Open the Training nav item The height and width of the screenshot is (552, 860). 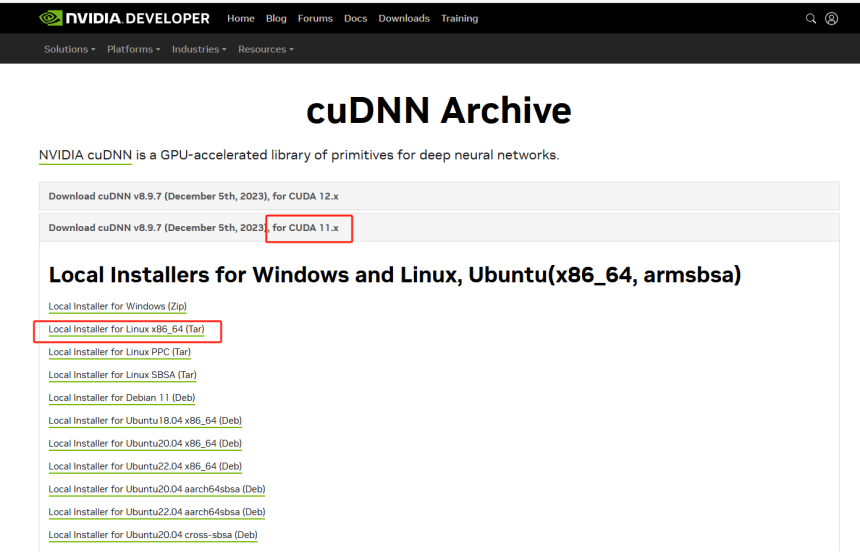point(460,19)
